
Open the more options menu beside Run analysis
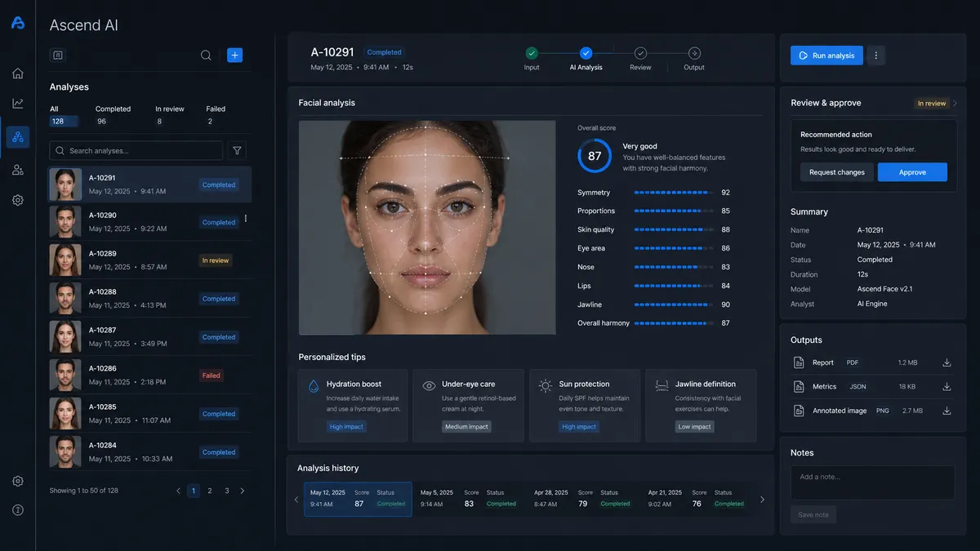pyautogui.click(x=876, y=56)
